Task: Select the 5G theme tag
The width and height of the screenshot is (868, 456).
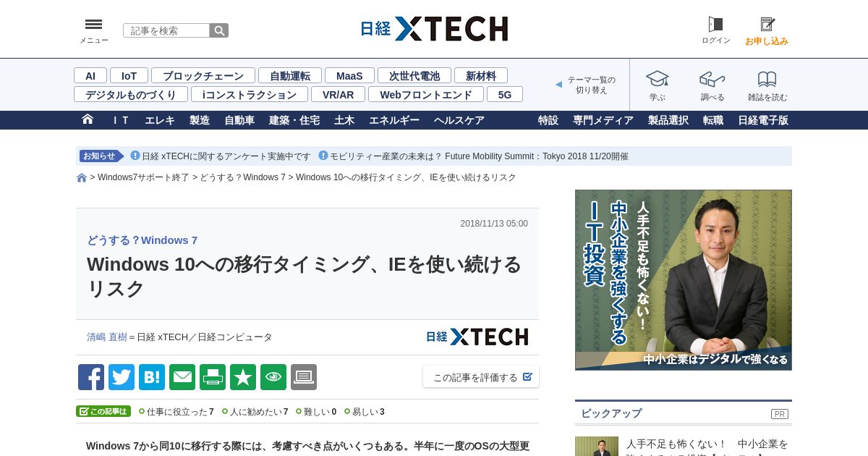Action: pos(505,94)
